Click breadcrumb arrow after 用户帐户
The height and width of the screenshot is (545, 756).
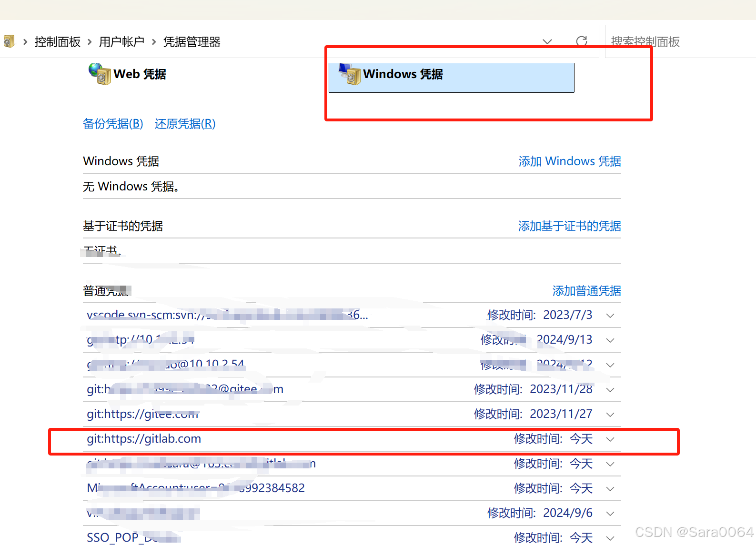[154, 42]
